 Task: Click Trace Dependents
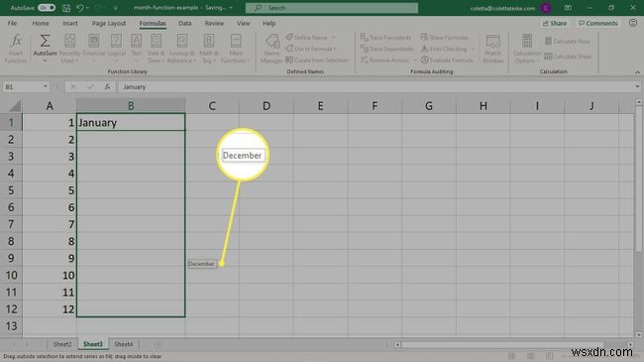click(386, 49)
